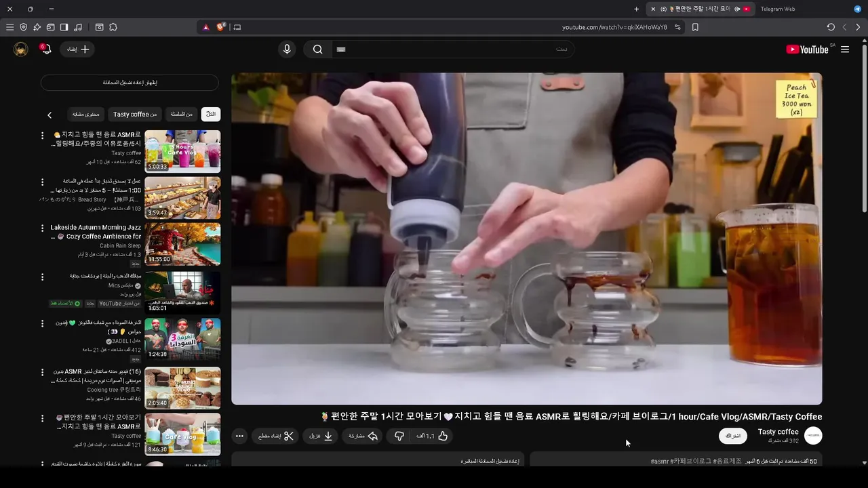Click the pin icon in the browser toolbar
This screenshot has height=488, width=868.
37,27
